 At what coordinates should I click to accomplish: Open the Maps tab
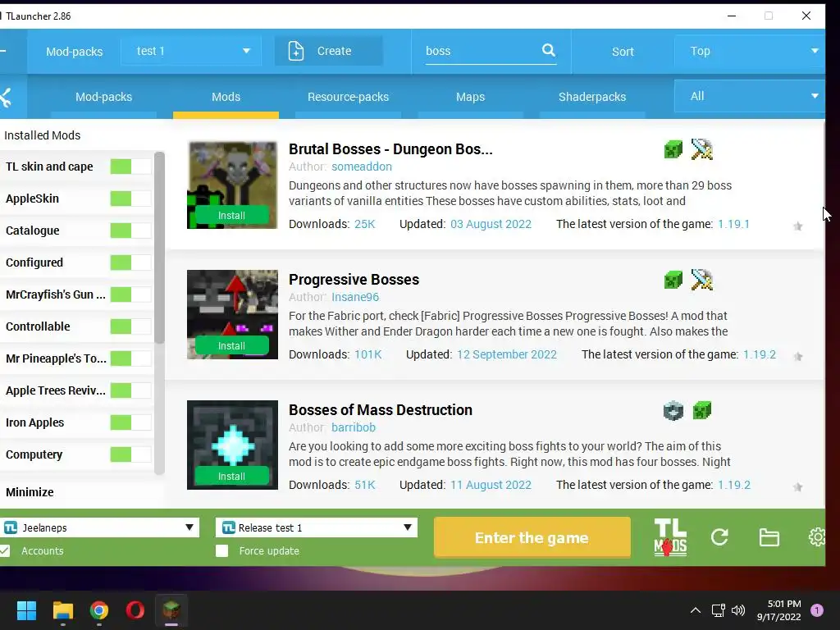[470, 97]
